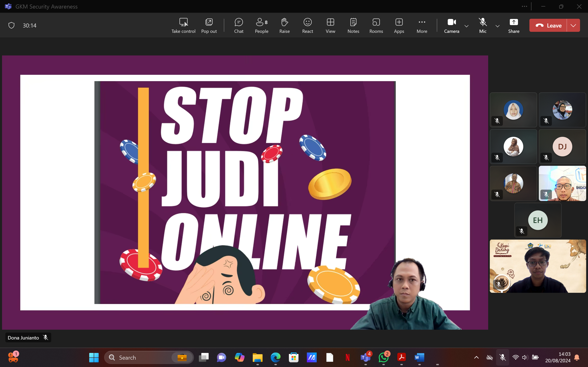Raise your hand in the meeting
588x367 pixels.
[x=284, y=25]
